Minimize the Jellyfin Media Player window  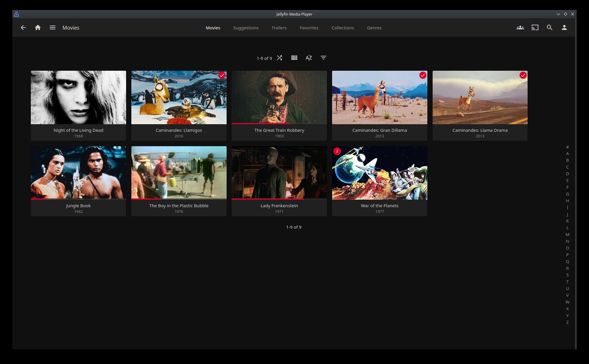click(x=558, y=14)
